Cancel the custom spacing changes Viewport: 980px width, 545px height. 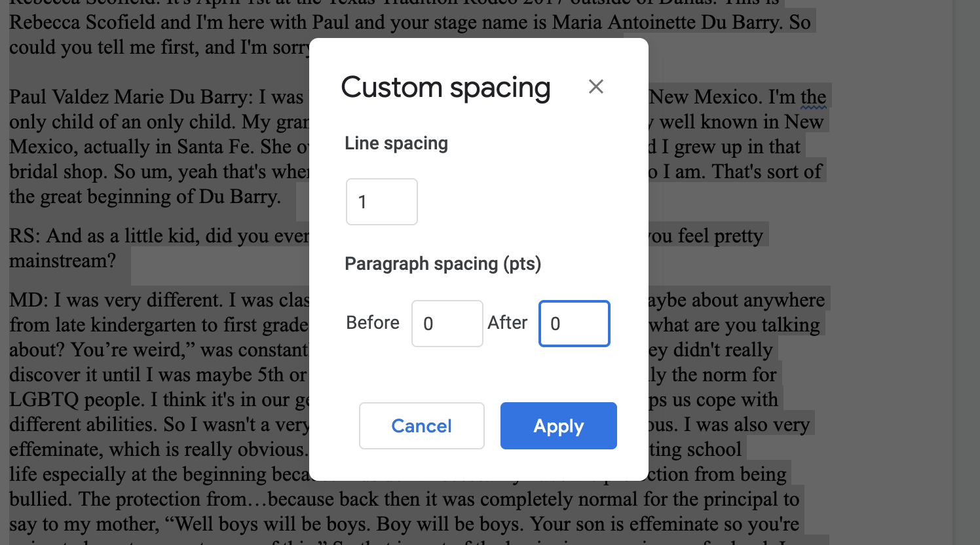click(x=421, y=426)
